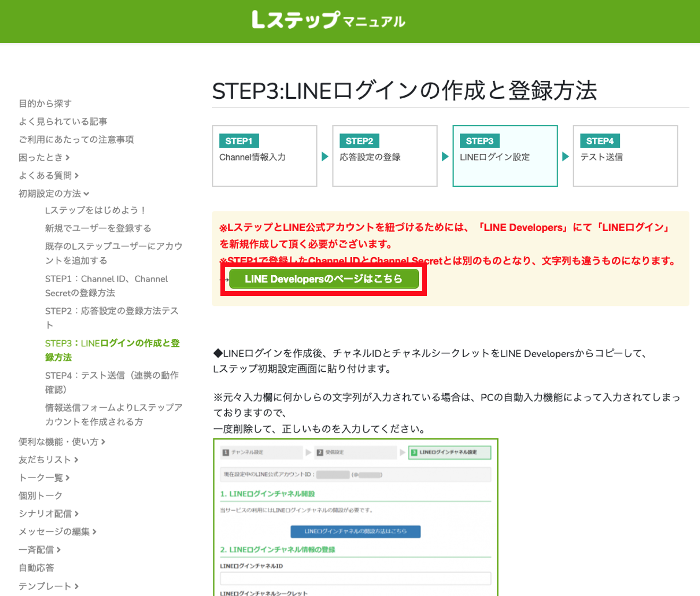Expand the 一斉配信 section
The image size is (700, 596).
(x=39, y=550)
